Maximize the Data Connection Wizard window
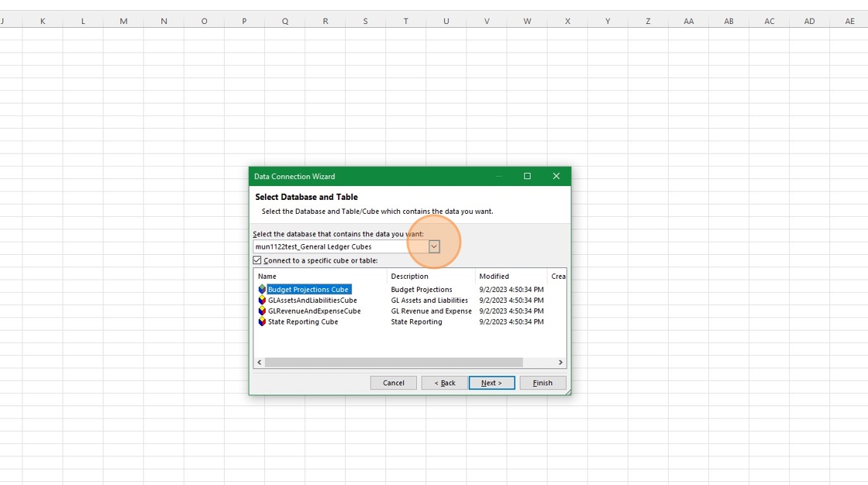Viewport: 868px width, 485px height. coord(527,176)
